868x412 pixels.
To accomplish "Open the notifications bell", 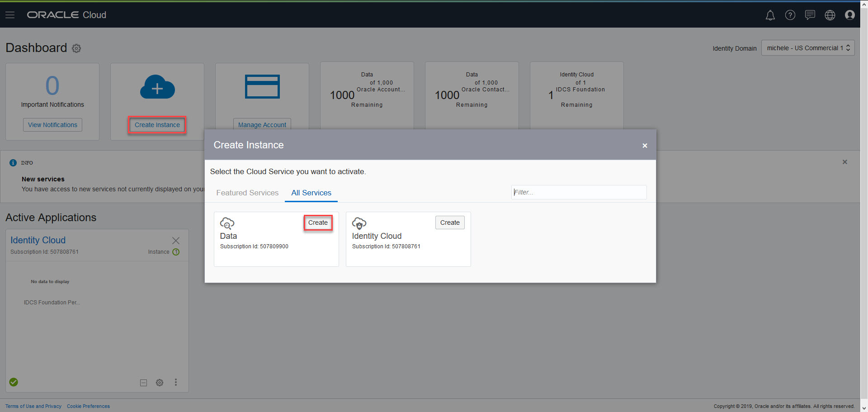I will click(770, 15).
